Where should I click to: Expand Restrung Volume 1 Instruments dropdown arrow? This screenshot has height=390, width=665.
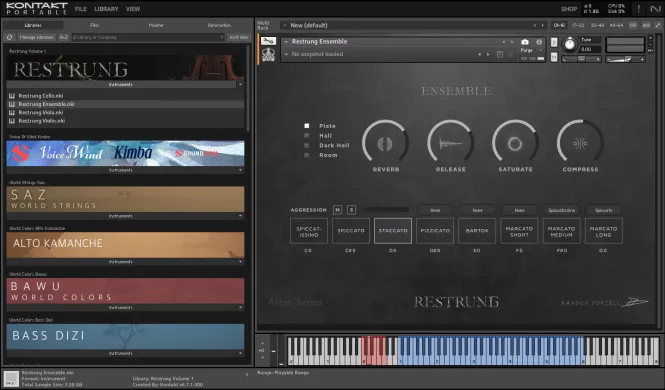[240, 85]
